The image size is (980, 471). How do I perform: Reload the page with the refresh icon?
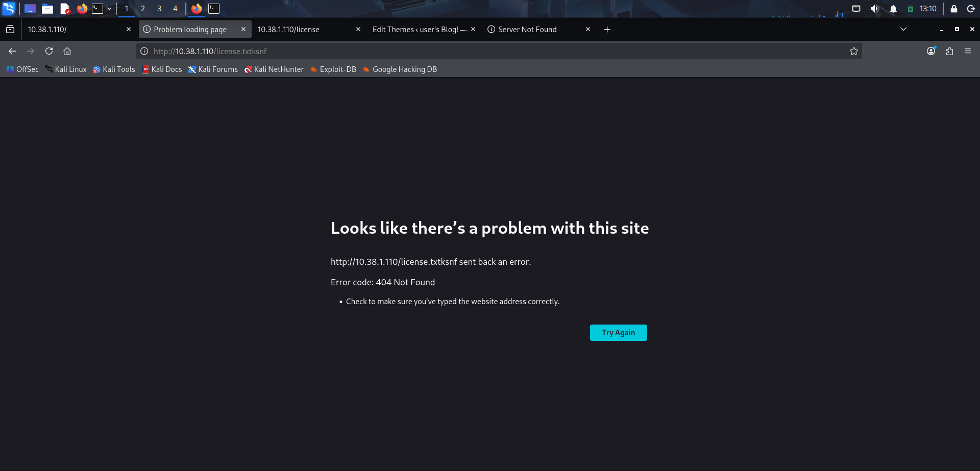click(49, 51)
